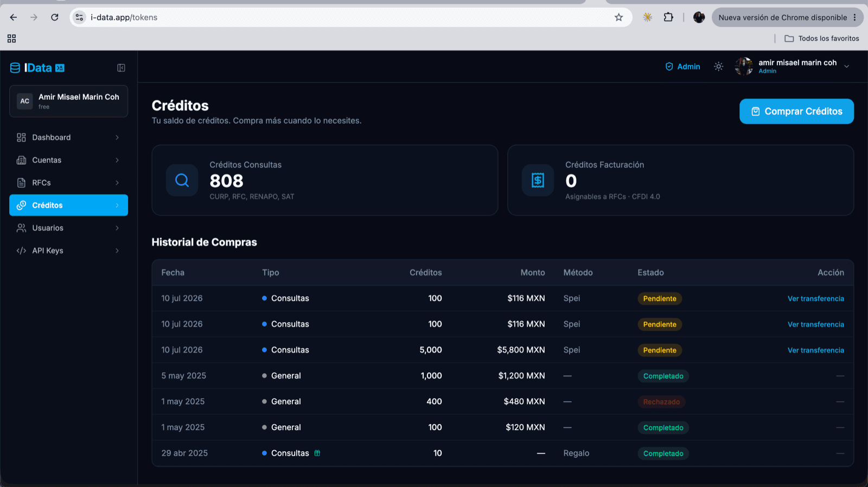
Task: Click the gift icon beside Consultas
Action: pyautogui.click(x=317, y=453)
